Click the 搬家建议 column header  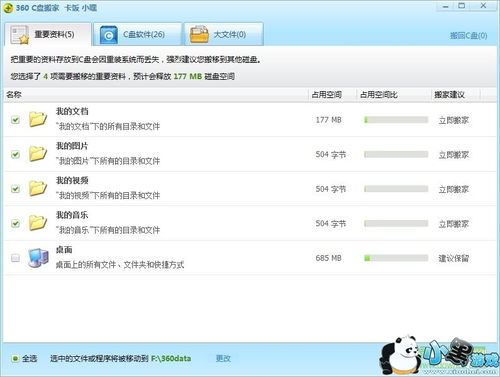click(456, 95)
